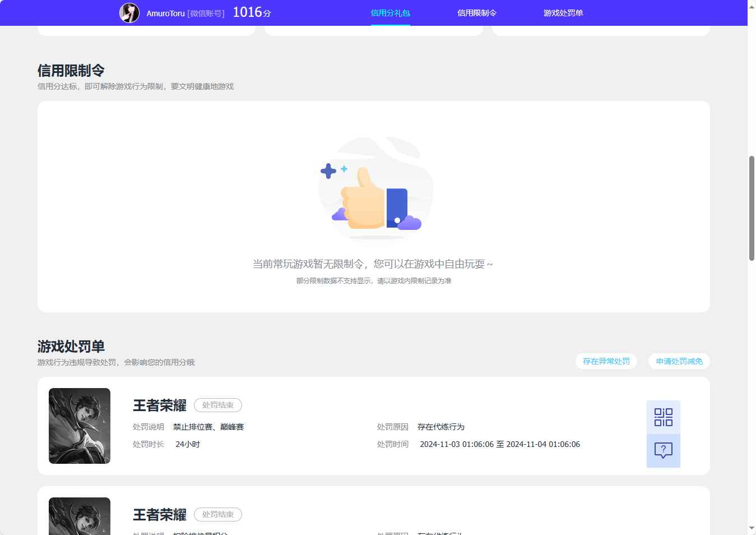Click the 处罚结束 tag on second 王者荣耀 card
The width and height of the screenshot is (756, 535).
(x=218, y=514)
